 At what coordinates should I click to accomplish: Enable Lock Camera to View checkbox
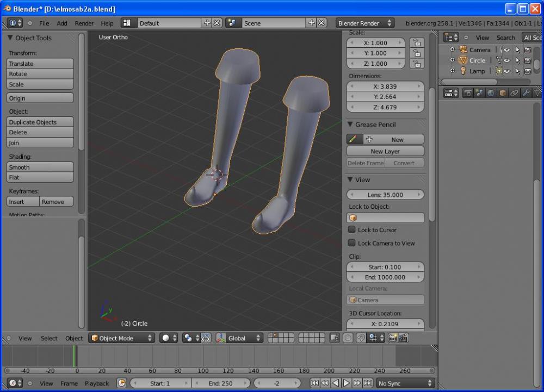pyautogui.click(x=352, y=243)
